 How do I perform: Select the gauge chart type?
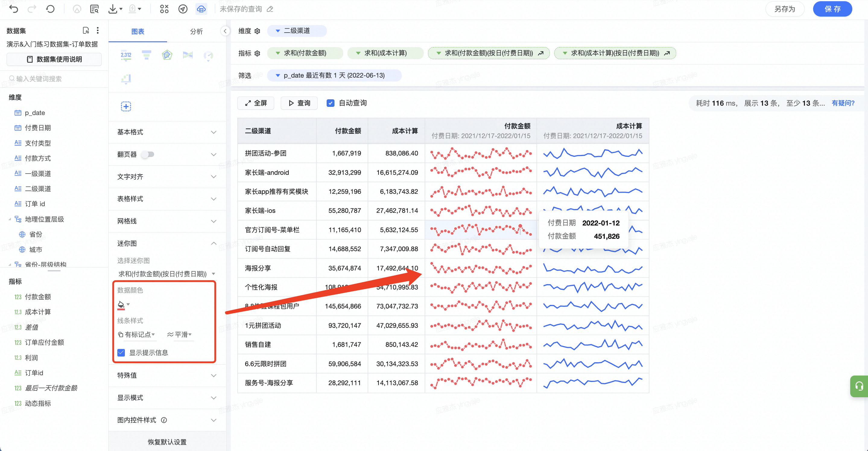(x=208, y=55)
